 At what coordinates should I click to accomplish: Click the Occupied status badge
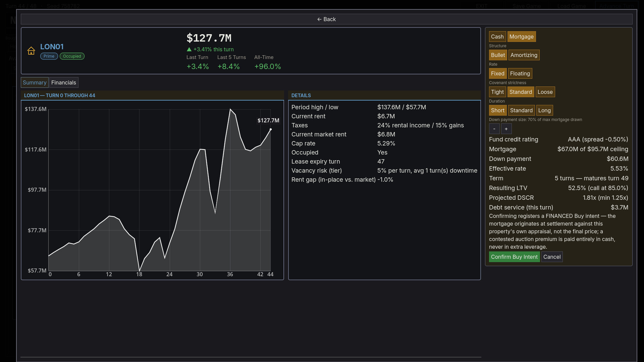(72, 56)
